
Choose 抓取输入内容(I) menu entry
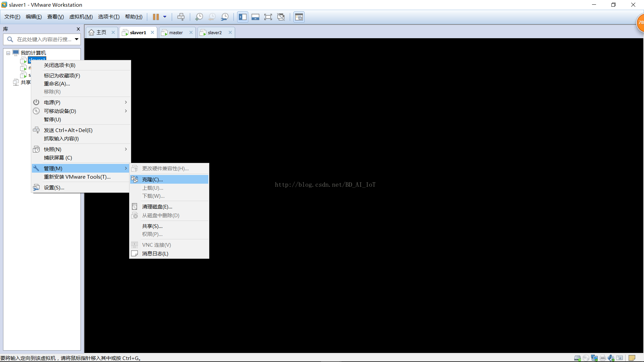81,138
